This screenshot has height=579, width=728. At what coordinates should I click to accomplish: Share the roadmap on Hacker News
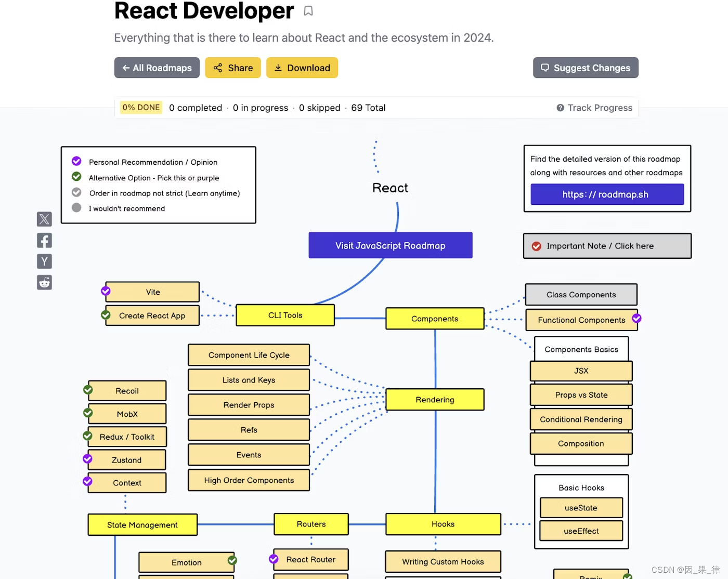coord(44,261)
